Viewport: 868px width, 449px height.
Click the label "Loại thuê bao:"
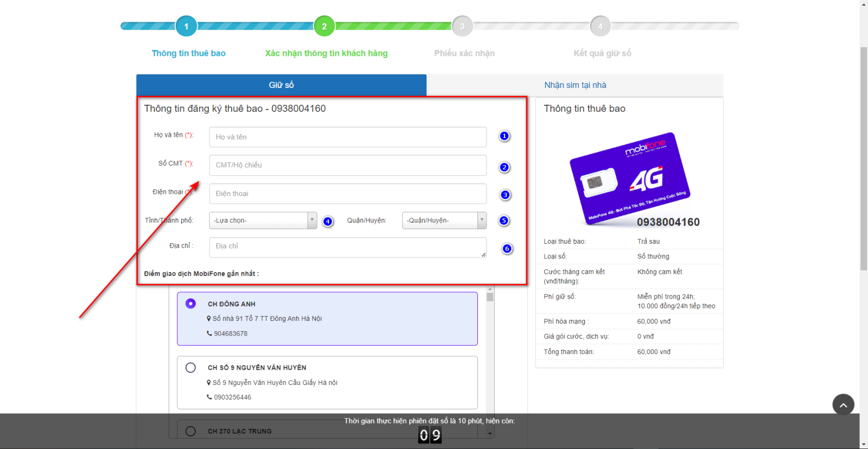click(565, 242)
